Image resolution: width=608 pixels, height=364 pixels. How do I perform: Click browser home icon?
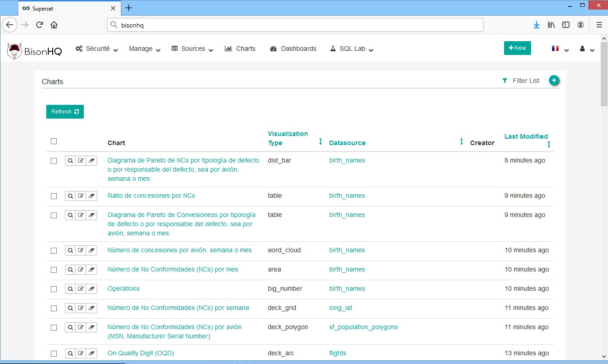point(54,25)
